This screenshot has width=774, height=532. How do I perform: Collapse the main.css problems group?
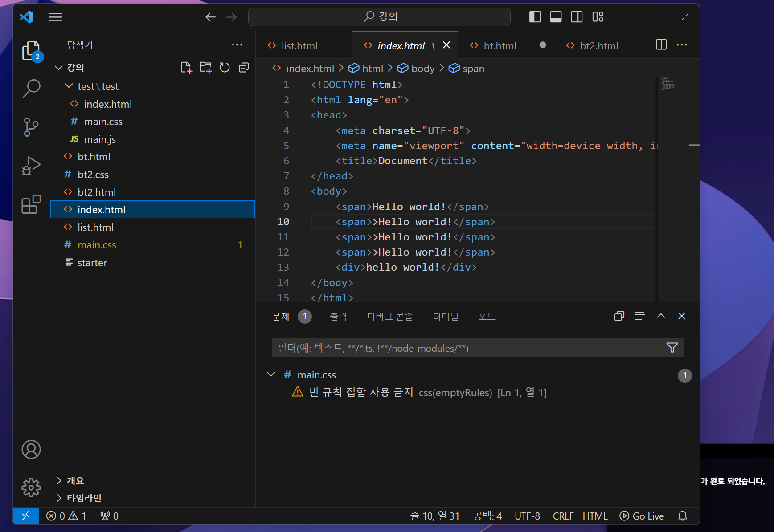pyautogui.click(x=271, y=374)
